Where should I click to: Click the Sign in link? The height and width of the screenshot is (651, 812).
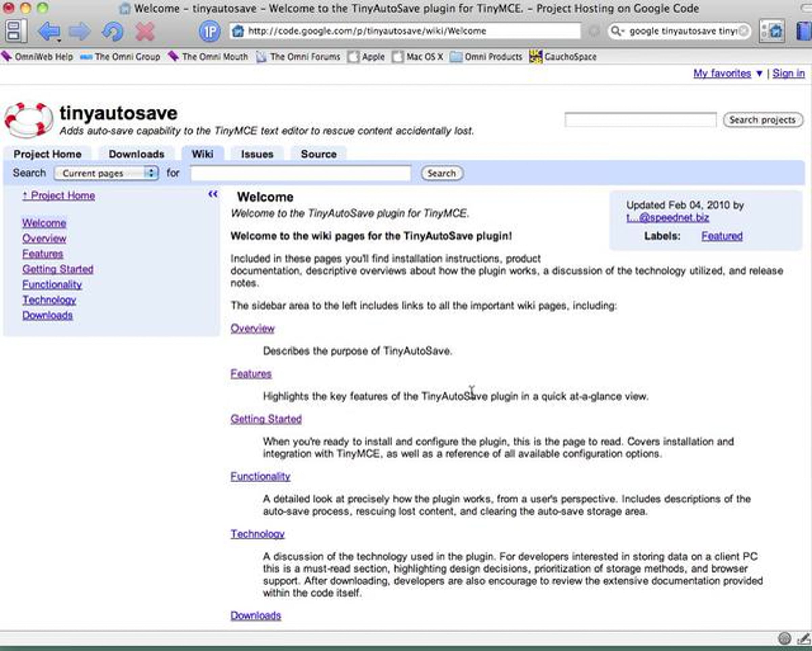click(789, 73)
